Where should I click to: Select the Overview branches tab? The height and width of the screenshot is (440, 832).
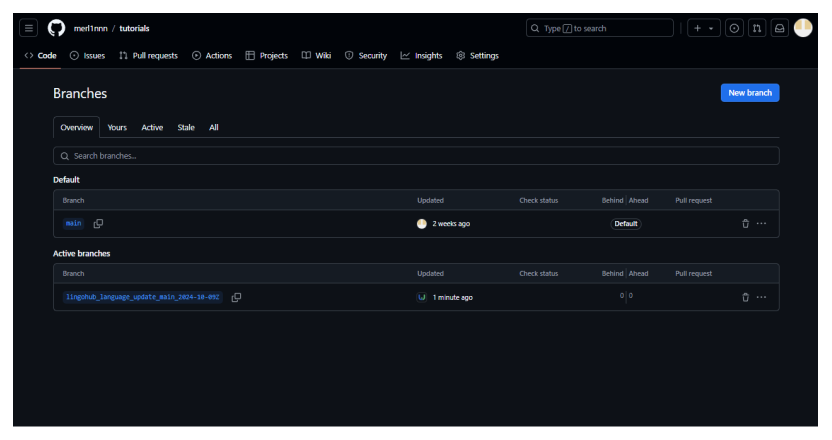pos(76,127)
